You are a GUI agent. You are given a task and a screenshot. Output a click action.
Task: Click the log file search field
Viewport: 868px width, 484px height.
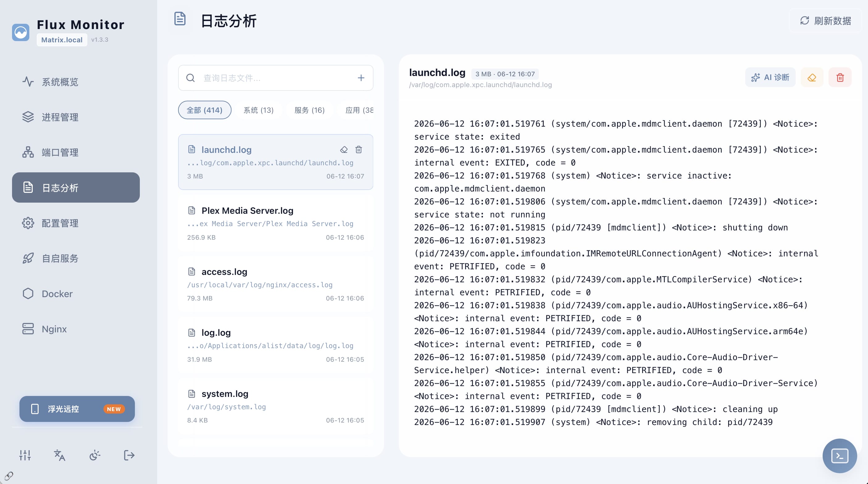point(276,78)
